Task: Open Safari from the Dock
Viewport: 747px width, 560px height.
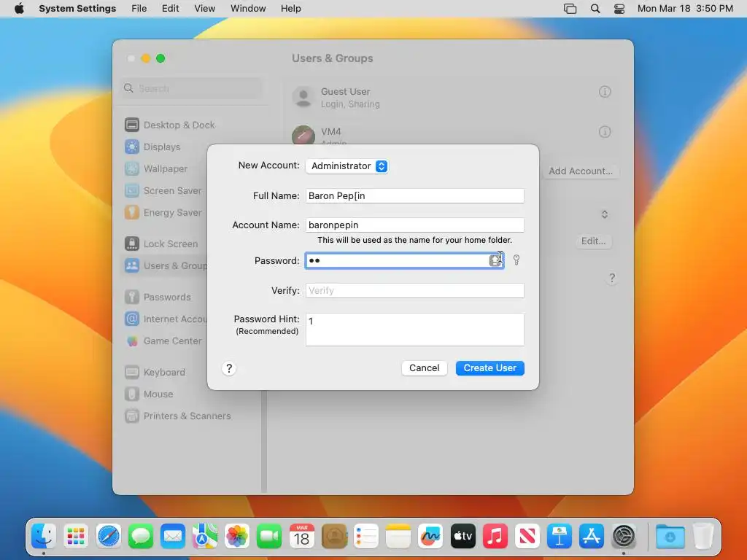Action: point(108,537)
